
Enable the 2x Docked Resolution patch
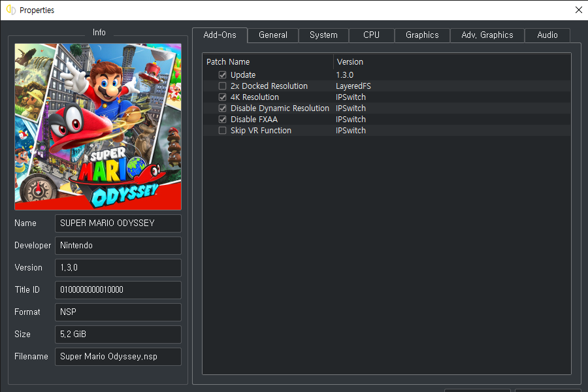(222, 86)
